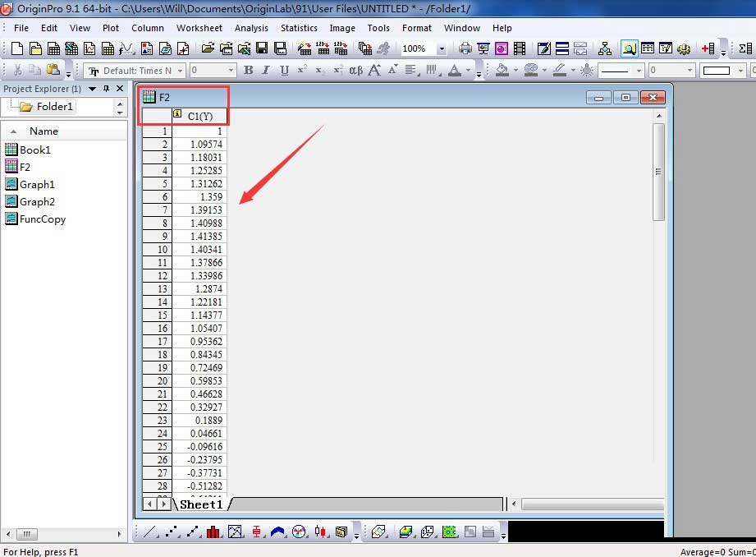Click the New Excel workbook icon

pyautogui.click(x=71, y=48)
